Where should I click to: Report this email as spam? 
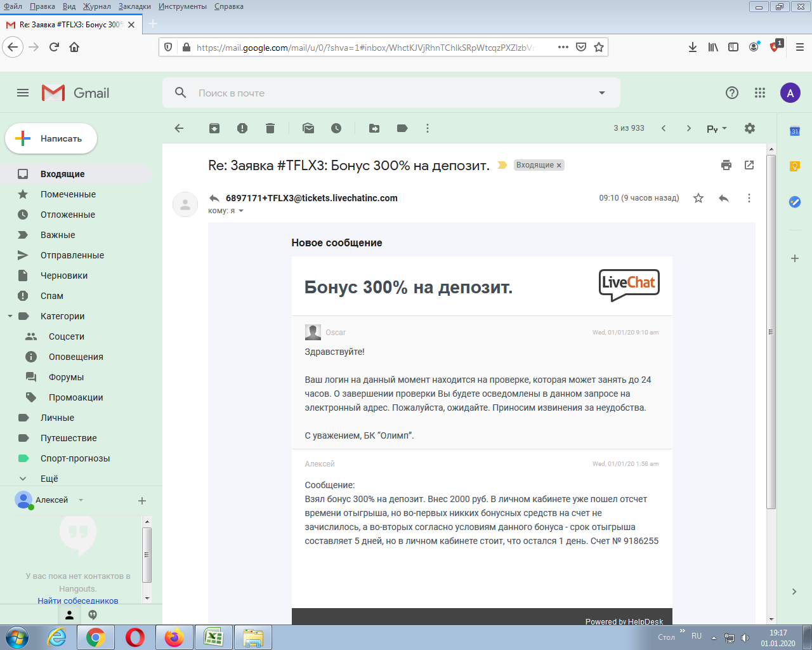click(x=242, y=128)
